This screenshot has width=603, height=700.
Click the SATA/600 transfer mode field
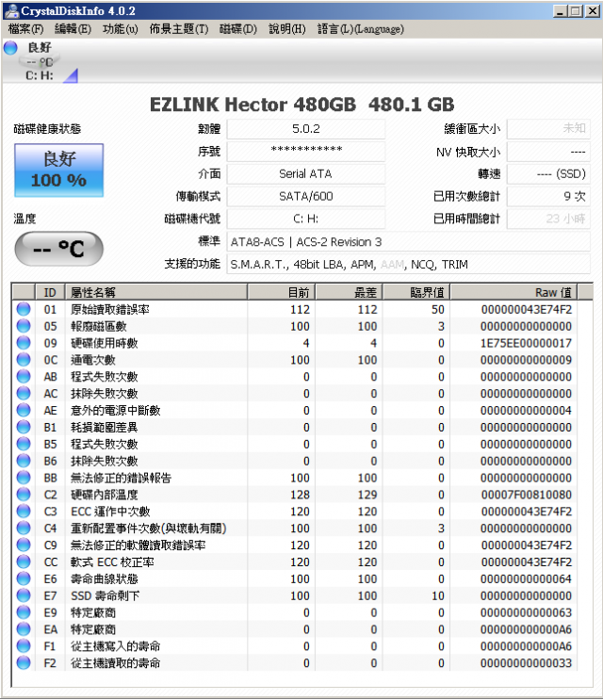pyautogui.click(x=306, y=196)
